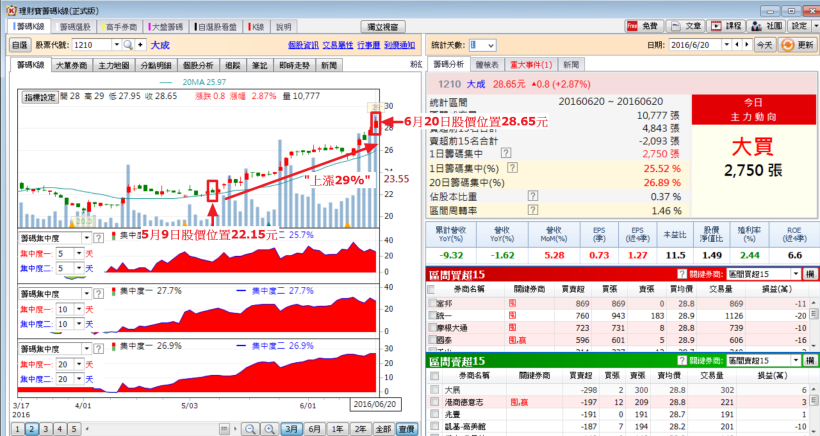Click help icon beside 1日籌碼集中(%)
The height and width of the screenshot is (436, 820).
point(512,168)
